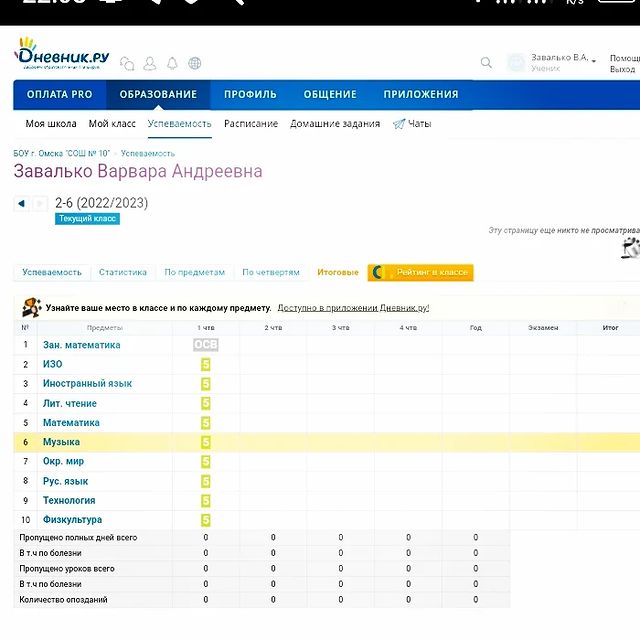Select the Итоговые tab

tap(338, 272)
